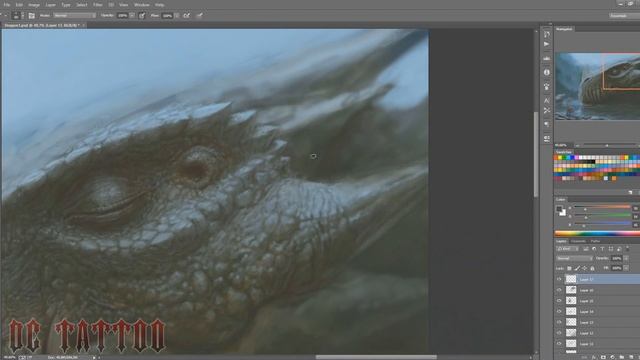
Task: Open brush preset picker arrow
Action: click(22, 16)
